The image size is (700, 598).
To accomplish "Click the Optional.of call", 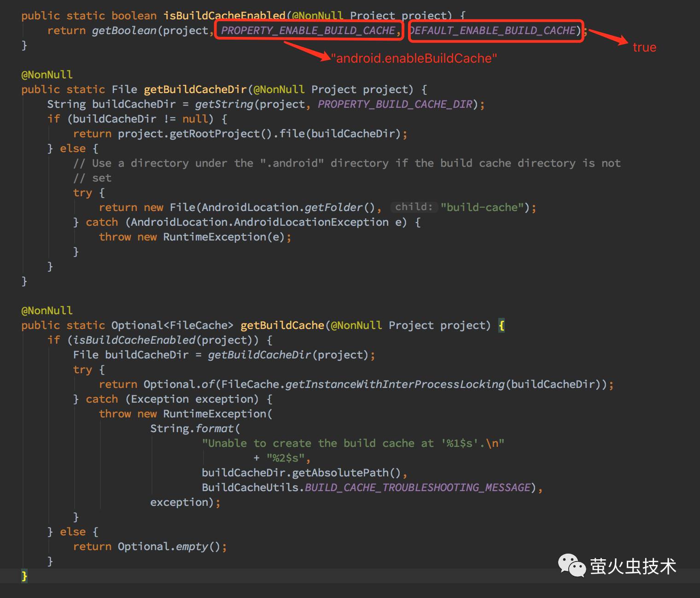I will pyautogui.click(x=179, y=384).
